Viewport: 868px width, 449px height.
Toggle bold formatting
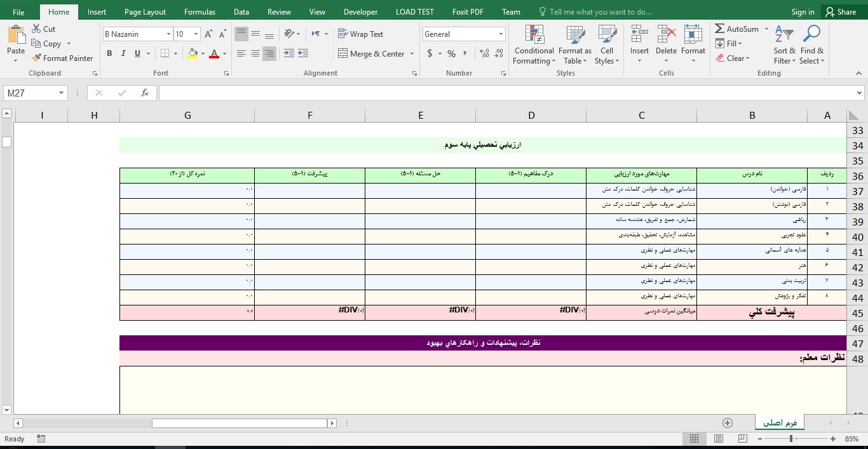110,54
